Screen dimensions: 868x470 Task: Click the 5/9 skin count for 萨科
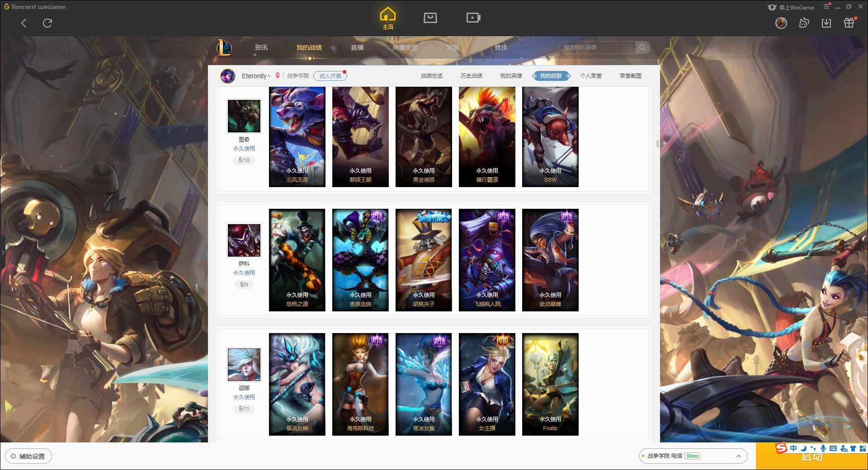pos(244,285)
